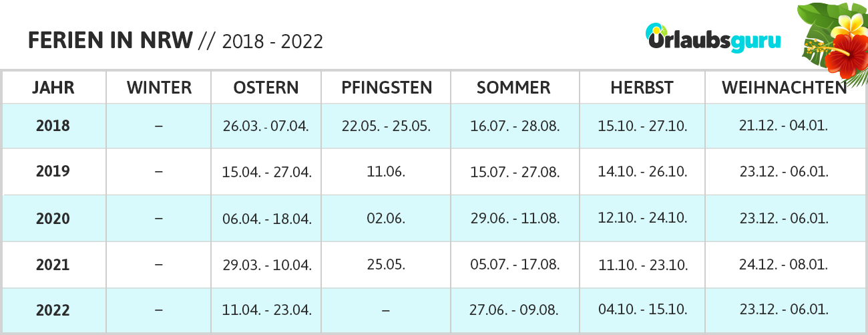Click the 2018 year row label
The image size is (868, 335).
coord(53,126)
